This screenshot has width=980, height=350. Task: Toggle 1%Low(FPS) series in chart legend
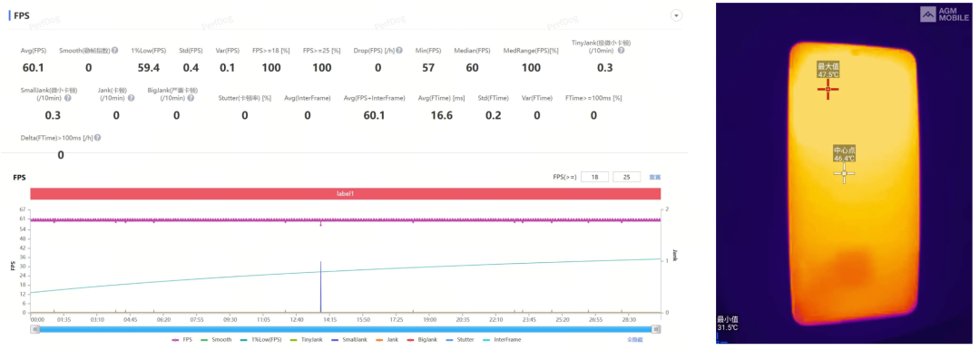pyautogui.click(x=261, y=339)
